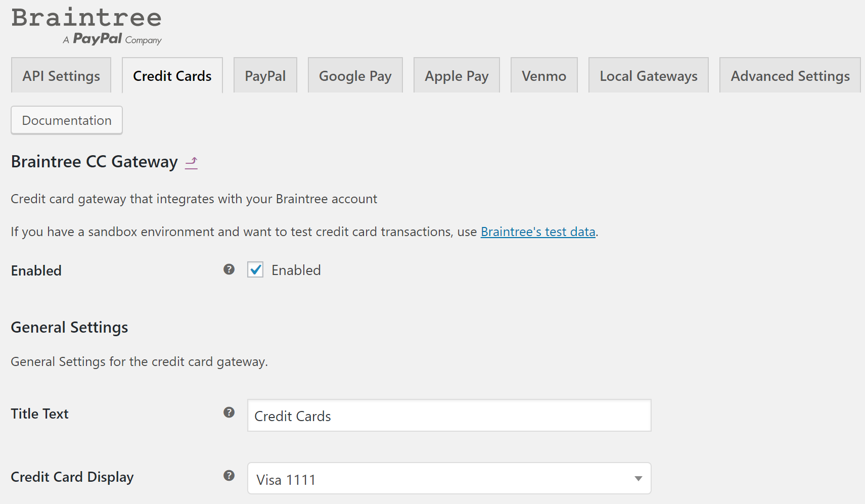Click the General Settings section heading

tap(70, 327)
